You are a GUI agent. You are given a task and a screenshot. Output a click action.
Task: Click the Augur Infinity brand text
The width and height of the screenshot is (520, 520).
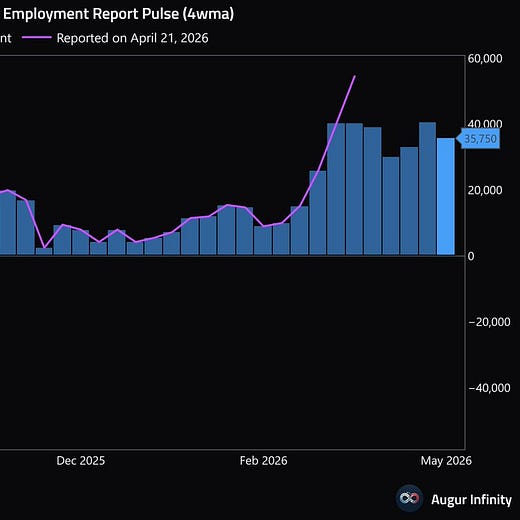tap(471, 500)
